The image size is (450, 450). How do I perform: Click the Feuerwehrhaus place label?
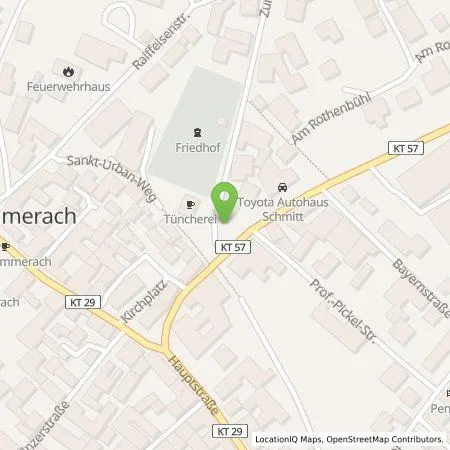pos(68,87)
